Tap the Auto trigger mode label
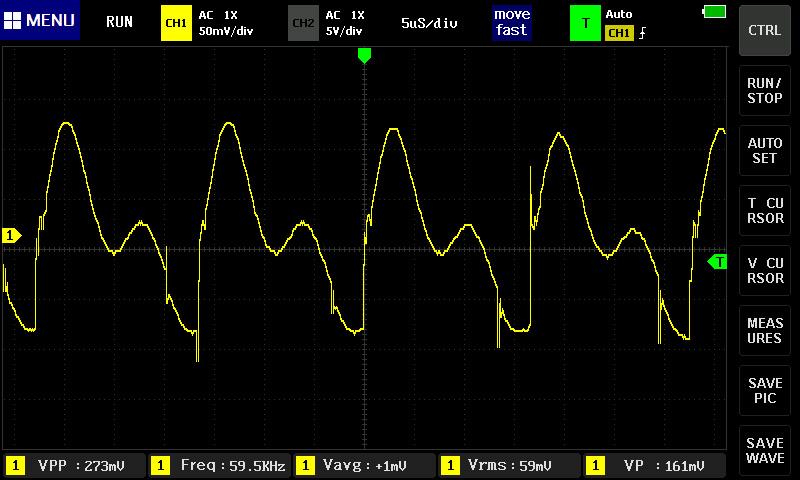The height and width of the screenshot is (480, 800). tap(619, 14)
